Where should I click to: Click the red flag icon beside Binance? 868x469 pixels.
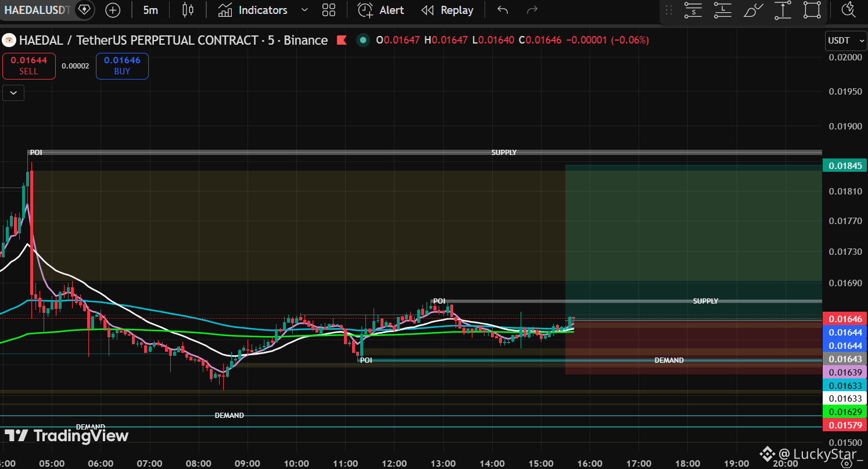(x=342, y=40)
